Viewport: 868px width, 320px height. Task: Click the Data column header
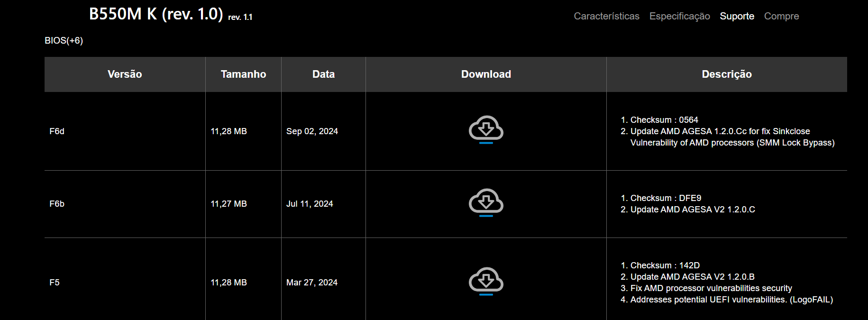tap(323, 74)
